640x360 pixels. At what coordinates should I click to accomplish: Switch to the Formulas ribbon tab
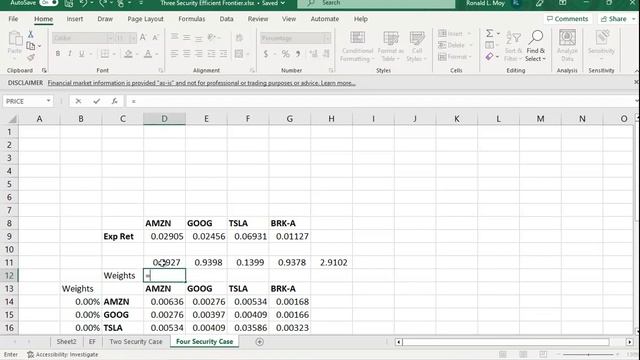tap(191, 19)
